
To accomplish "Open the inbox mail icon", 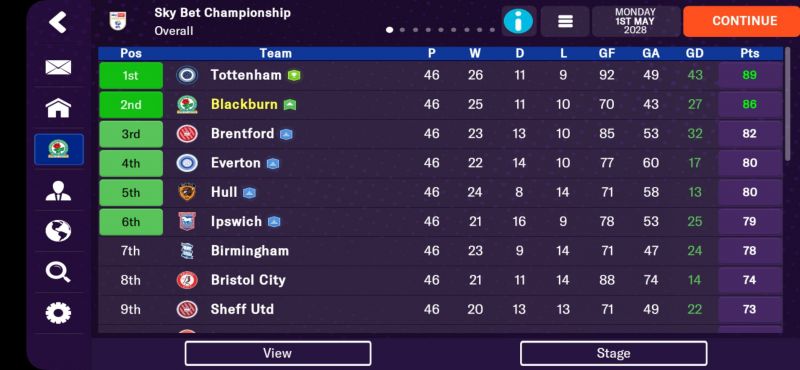I will pyautogui.click(x=58, y=67).
